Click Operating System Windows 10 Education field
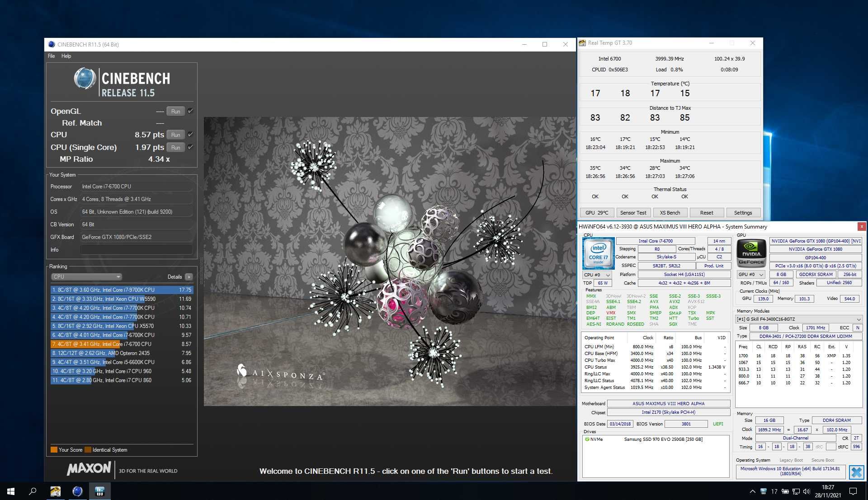 point(790,471)
